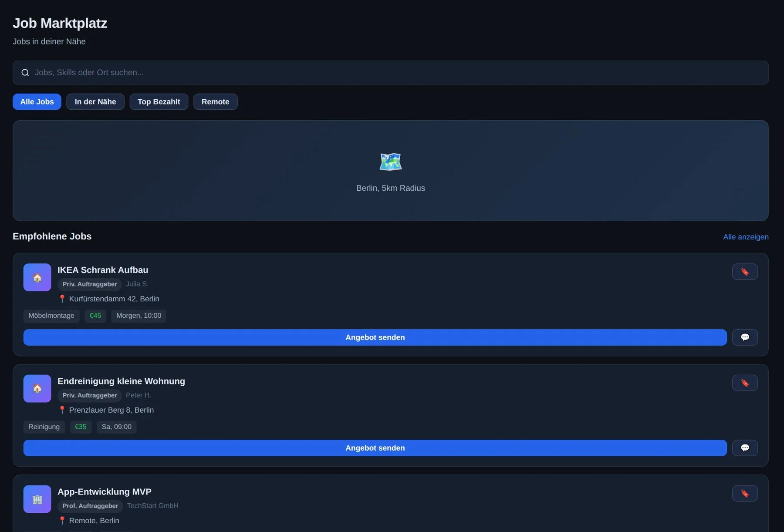Click the €35 price tag
Image resolution: width=784 pixels, height=532 pixels.
click(x=81, y=427)
